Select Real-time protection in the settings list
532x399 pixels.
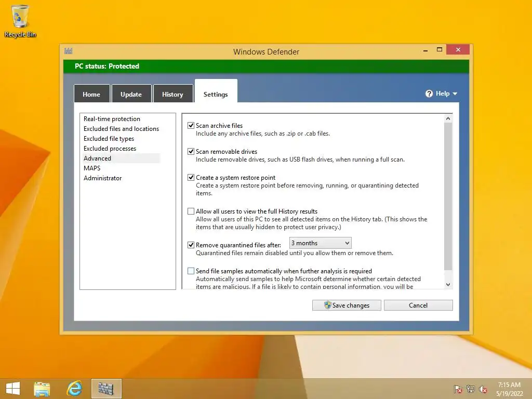coord(112,119)
